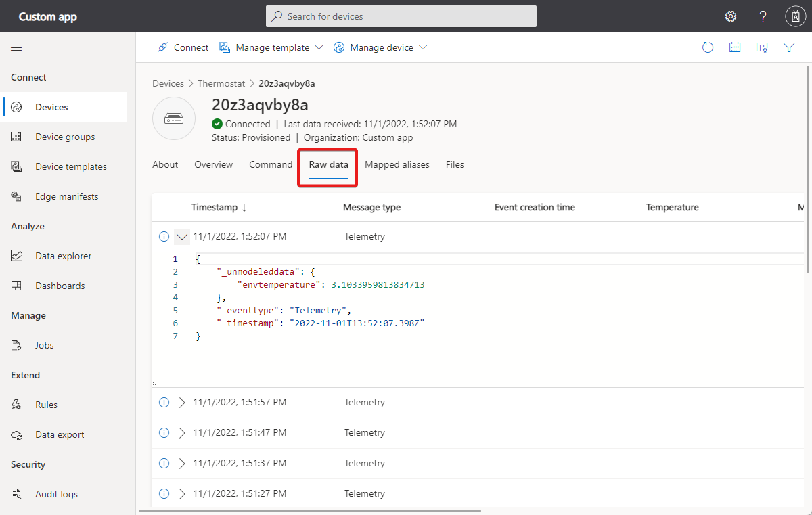Click info icon for 1:51:57 PM row

164,402
